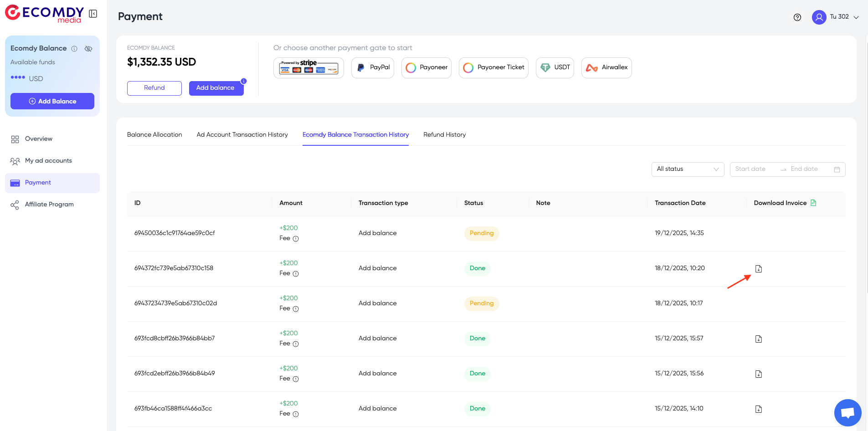Open Ad Account Transaction History tab
The image size is (868, 431).
pos(242,134)
